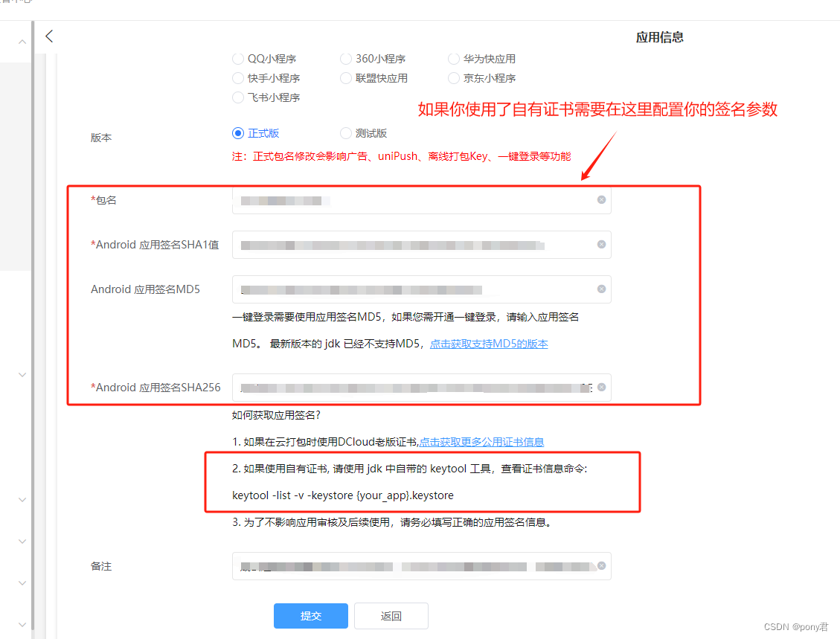Focus the Android 应用签名SHA256 input
This screenshot has height=639, width=840.
pos(422,388)
